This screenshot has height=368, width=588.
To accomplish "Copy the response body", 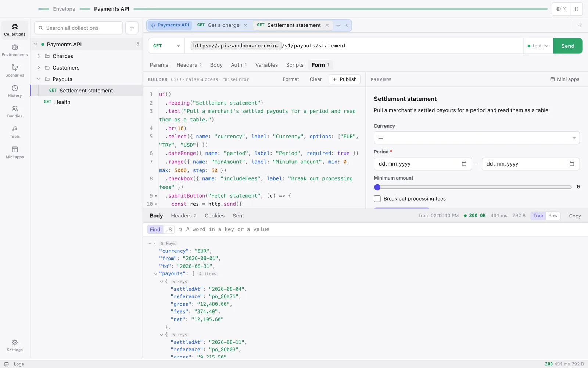I will pyautogui.click(x=575, y=216).
